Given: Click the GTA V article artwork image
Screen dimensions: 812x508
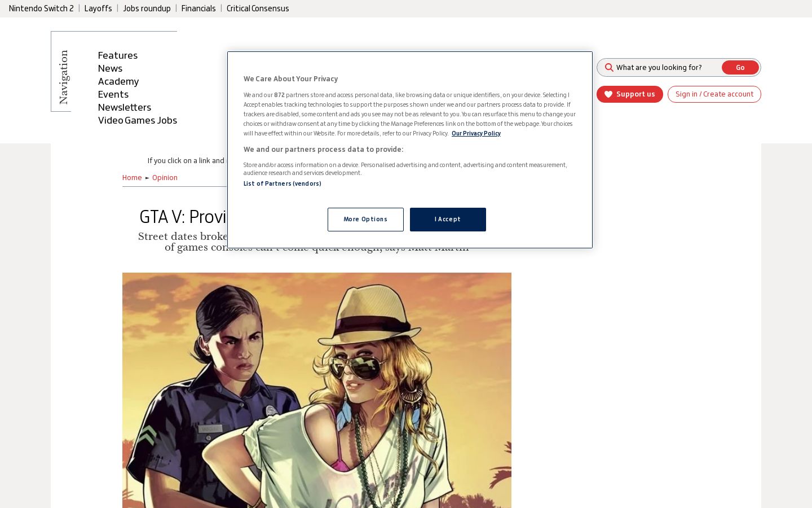Looking at the screenshot, I should click(317, 391).
